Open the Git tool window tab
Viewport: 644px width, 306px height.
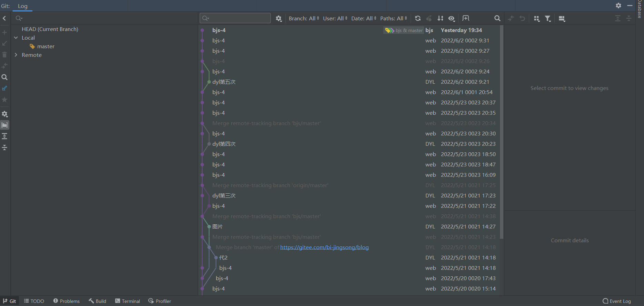coord(10,301)
